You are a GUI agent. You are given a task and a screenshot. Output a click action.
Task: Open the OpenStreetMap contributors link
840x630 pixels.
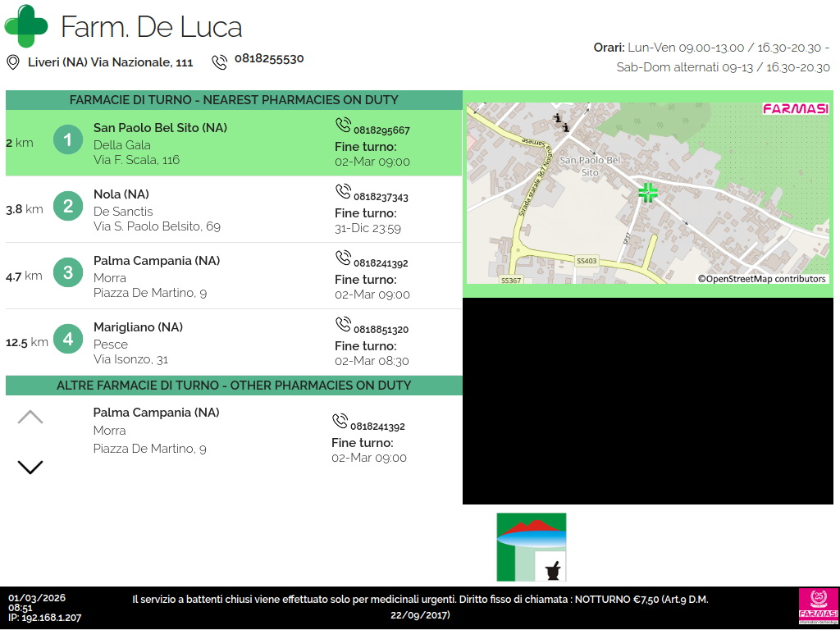(762, 279)
